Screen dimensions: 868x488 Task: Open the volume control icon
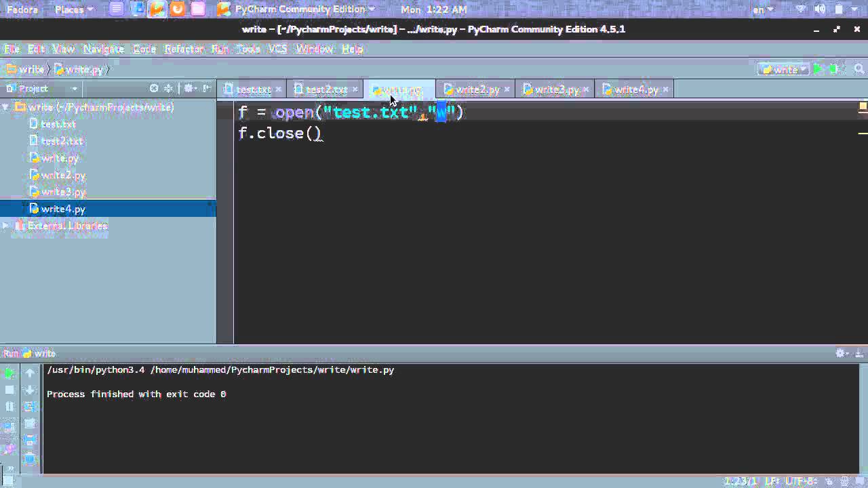(820, 9)
